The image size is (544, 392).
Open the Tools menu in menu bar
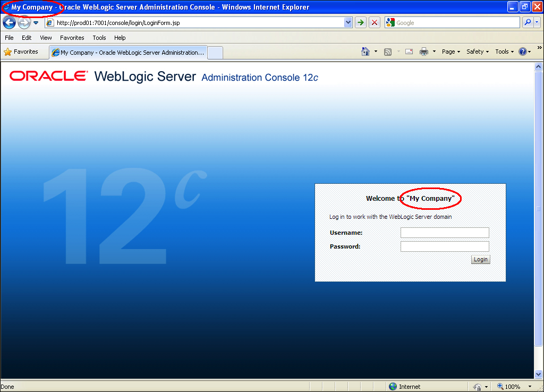pos(99,38)
